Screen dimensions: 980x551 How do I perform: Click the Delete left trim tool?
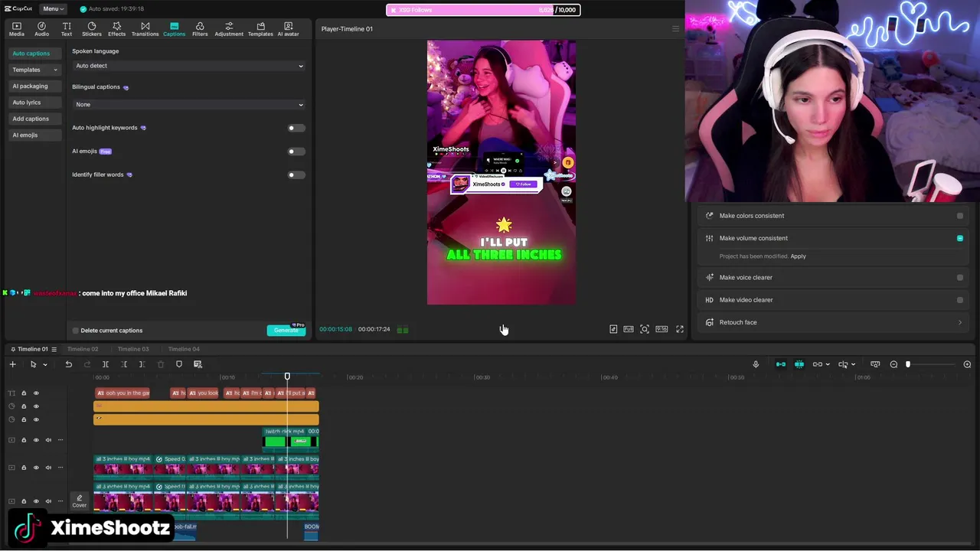tap(124, 364)
